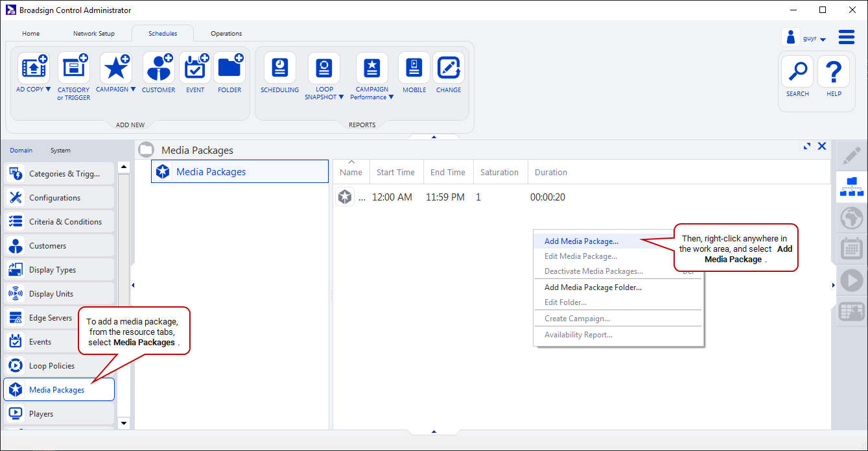The width and height of the screenshot is (868, 451).
Task: Switch to the Domain tab
Action: [x=21, y=151]
